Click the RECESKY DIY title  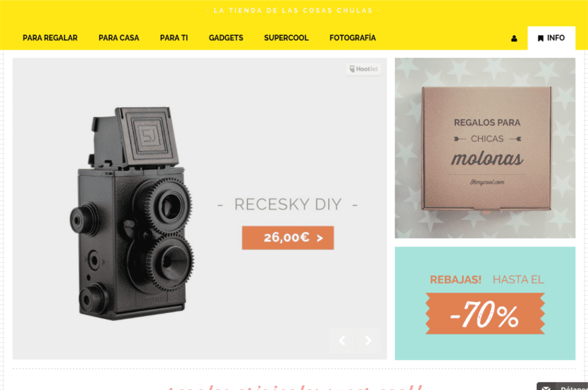pos(288,204)
